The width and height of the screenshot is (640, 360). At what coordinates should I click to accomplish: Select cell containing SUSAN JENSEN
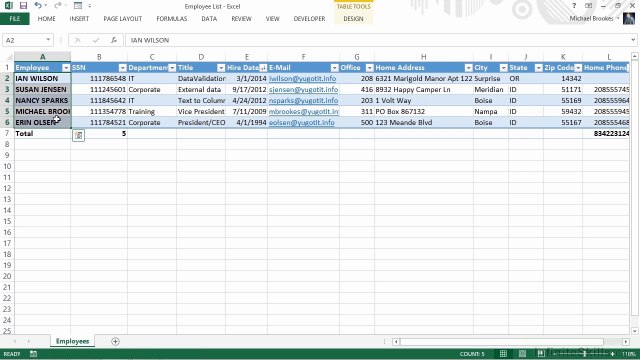42,89
